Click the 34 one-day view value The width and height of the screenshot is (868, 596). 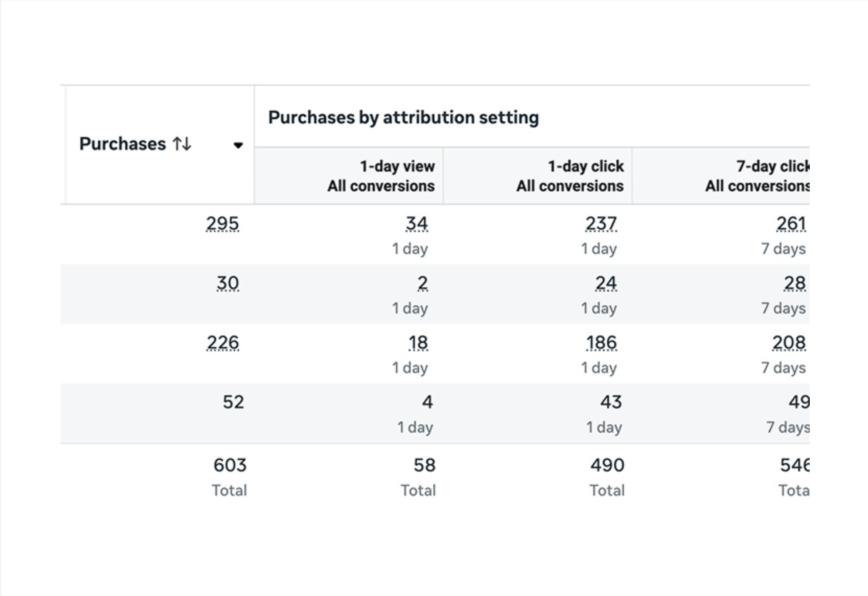click(417, 224)
